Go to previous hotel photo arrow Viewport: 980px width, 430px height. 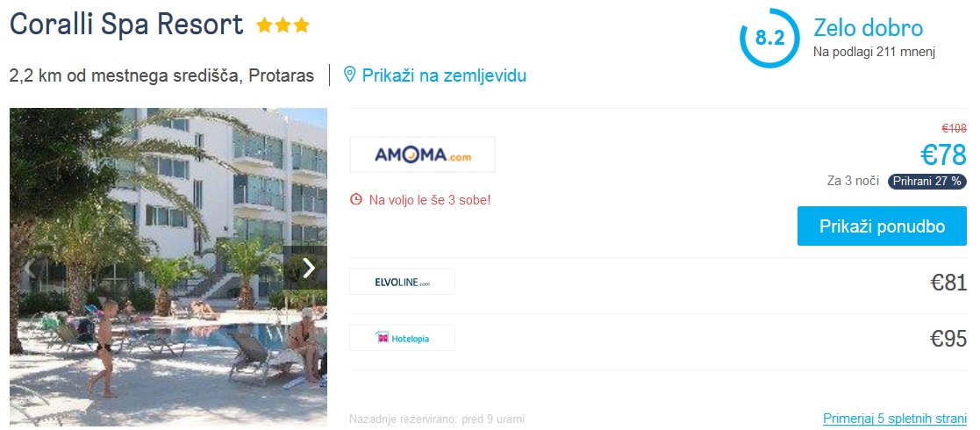pos(27,268)
